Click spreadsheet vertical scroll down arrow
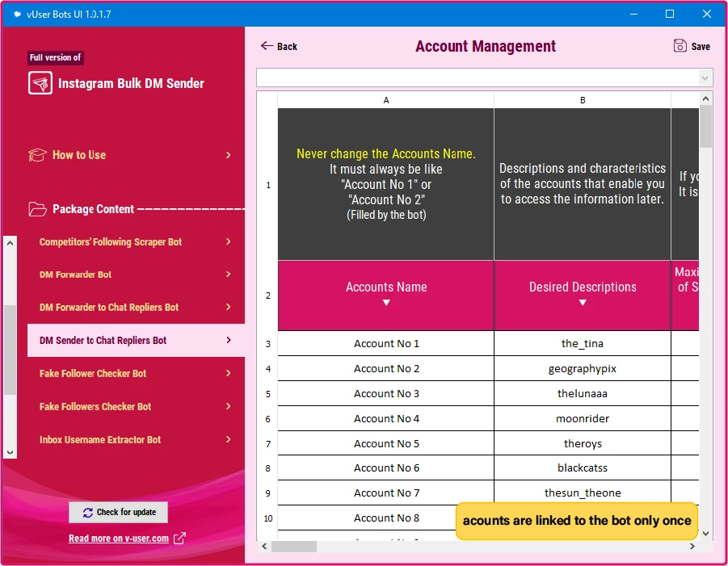Image resolution: width=728 pixels, height=566 pixels. [705, 534]
